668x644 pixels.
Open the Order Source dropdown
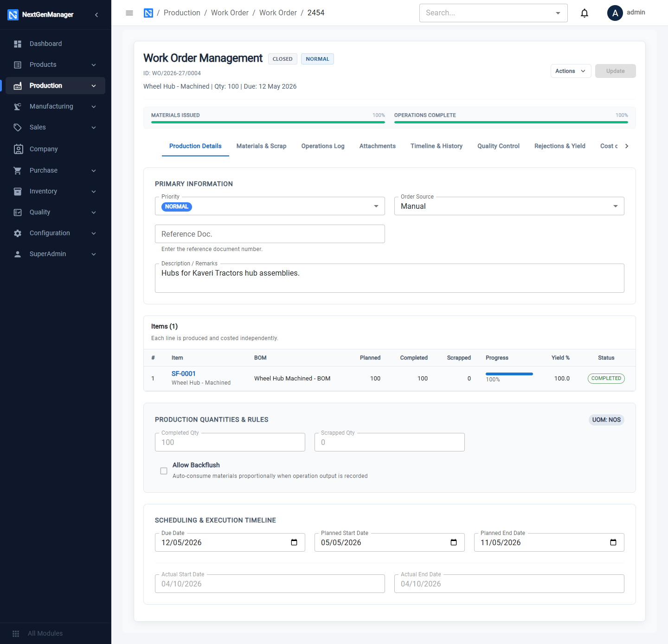[x=509, y=206]
